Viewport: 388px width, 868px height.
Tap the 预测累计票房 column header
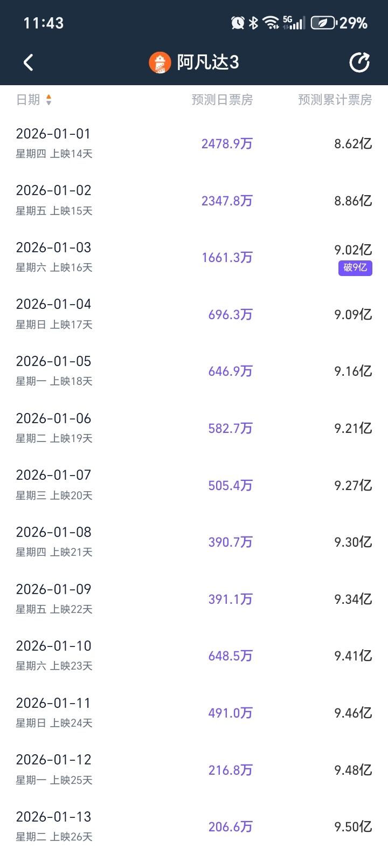point(335,100)
